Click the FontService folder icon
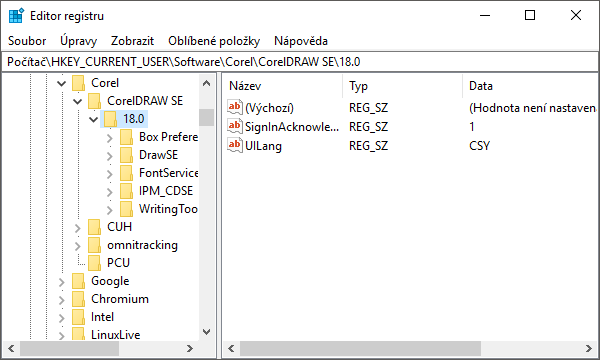Screen dimensions: 600x360 (126, 173)
